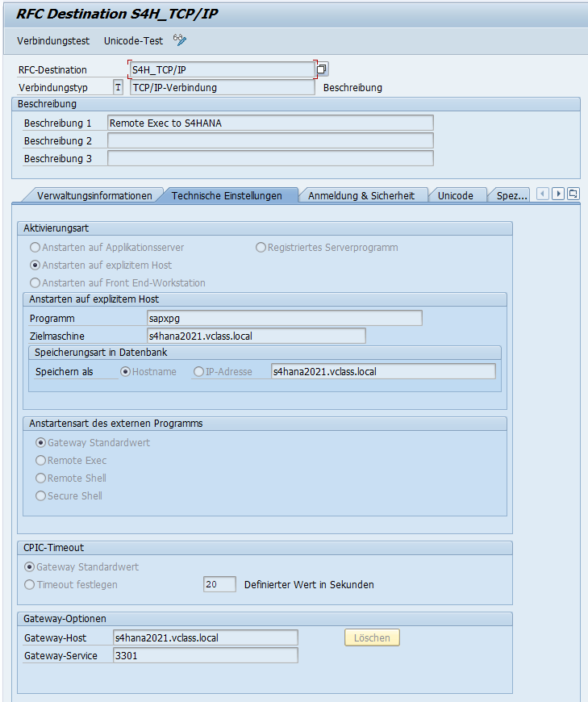Click the Gateway-Service field showing 3301
This screenshot has height=702, width=588.
206,655
